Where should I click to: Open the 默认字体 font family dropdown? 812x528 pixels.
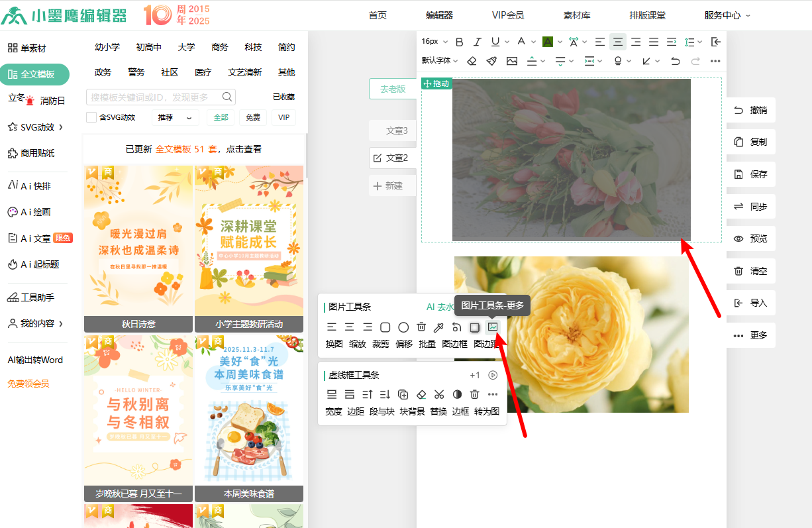(440, 61)
